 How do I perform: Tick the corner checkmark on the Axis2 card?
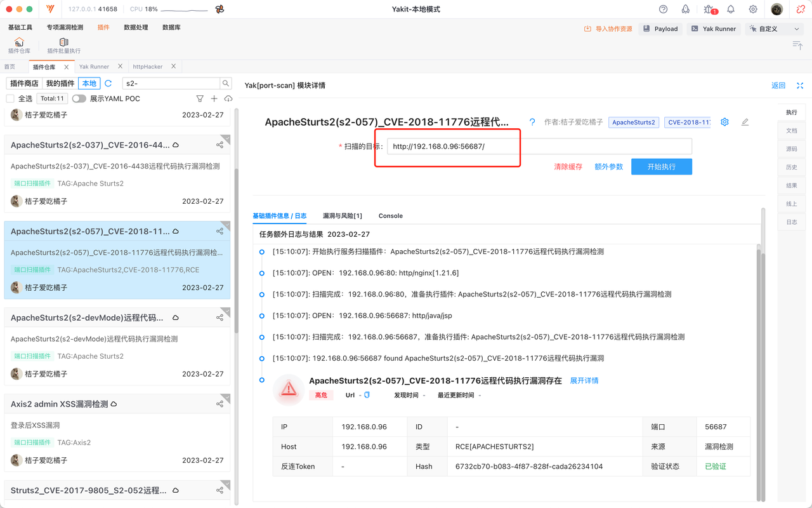[226, 398]
